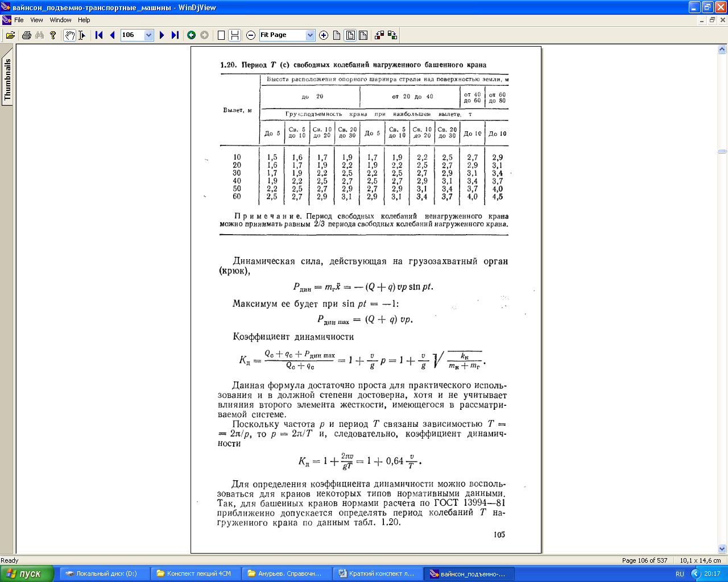Switch to Локальный диск (D:) taskbar window
Viewport: 728px width, 582px height.
(105, 574)
